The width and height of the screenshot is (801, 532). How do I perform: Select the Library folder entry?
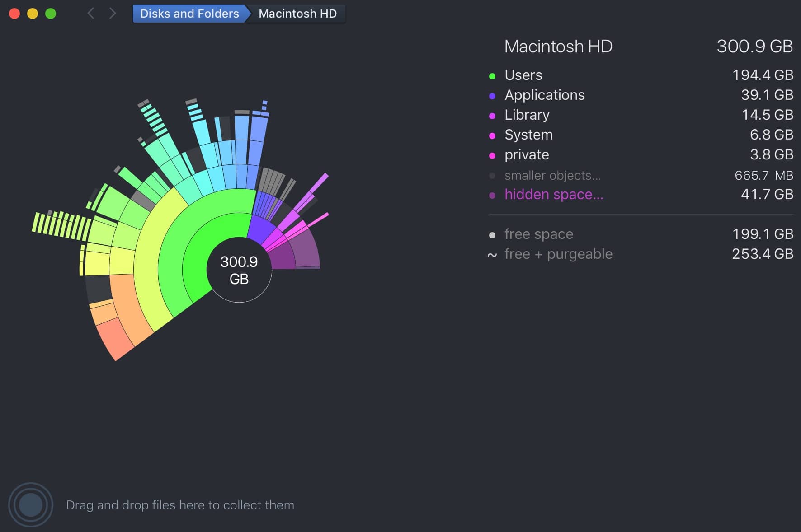(641, 115)
